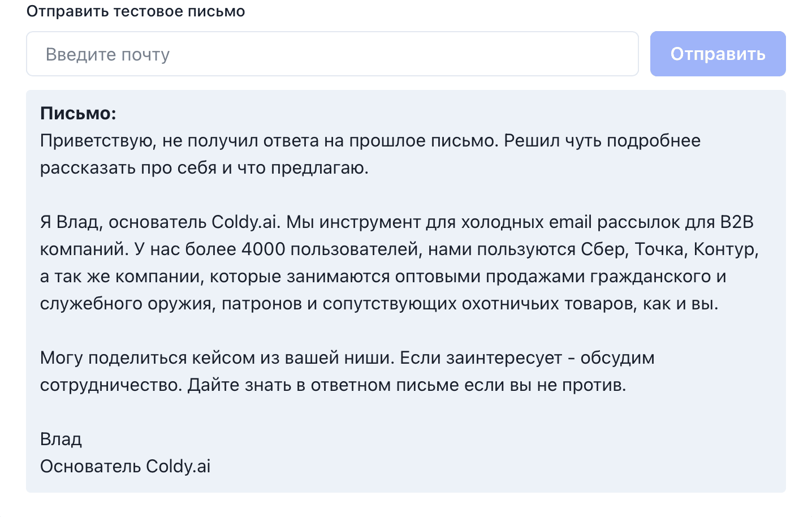Image resolution: width=812 pixels, height=517 pixels.
Task: Click the Отправить button
Action: point(717,53)
